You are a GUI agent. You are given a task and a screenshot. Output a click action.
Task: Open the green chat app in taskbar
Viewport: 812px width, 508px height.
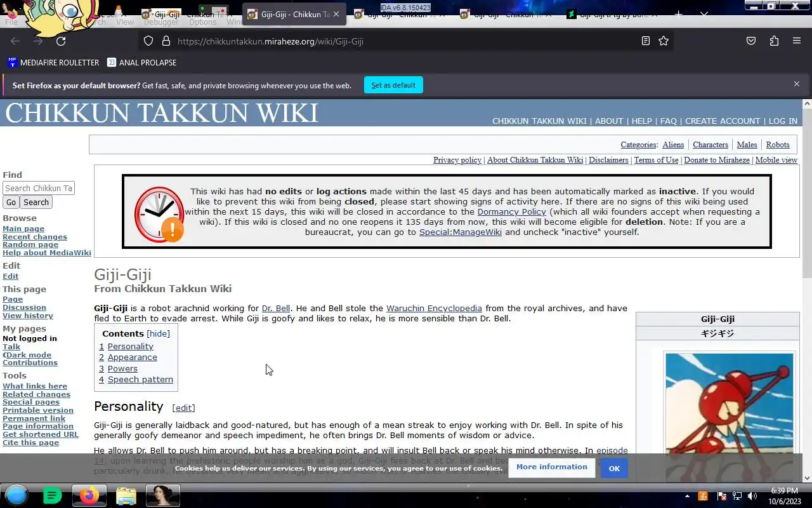pyautogui.click(x=52, y=495)
